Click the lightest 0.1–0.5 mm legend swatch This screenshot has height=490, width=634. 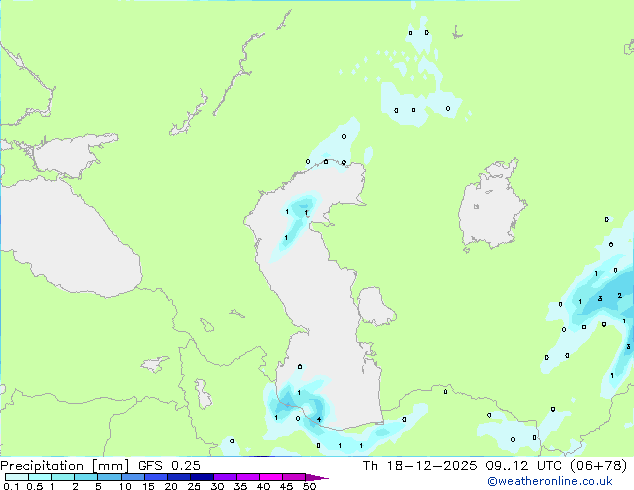(x=17, y=477)
